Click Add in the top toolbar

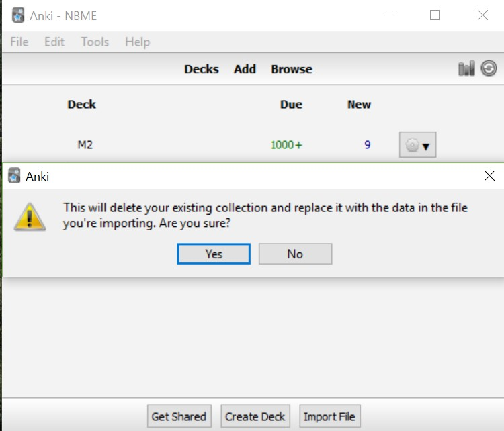[245, 69]
